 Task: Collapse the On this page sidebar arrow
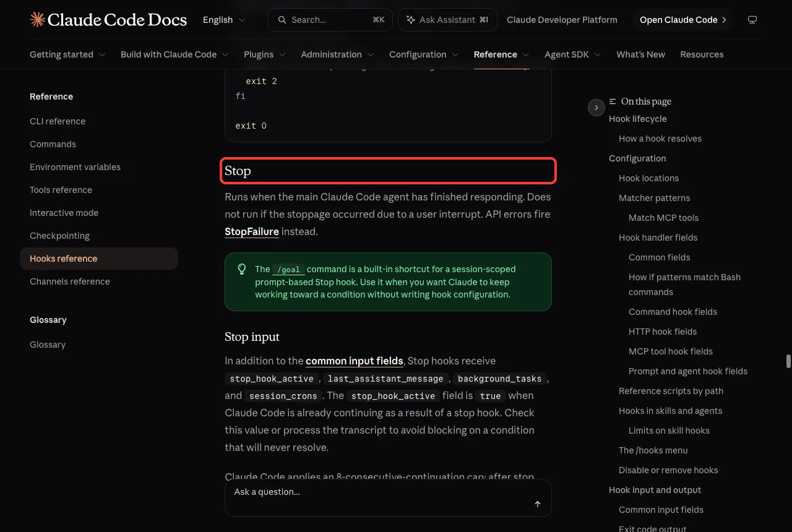(596, 108)
